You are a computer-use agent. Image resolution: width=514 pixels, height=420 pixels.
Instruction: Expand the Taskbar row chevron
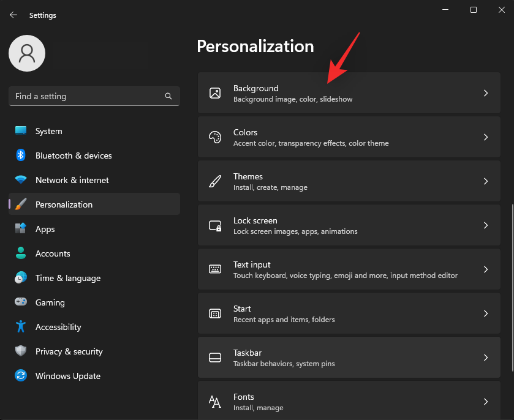pyautogui.click(x=486, y=358)
